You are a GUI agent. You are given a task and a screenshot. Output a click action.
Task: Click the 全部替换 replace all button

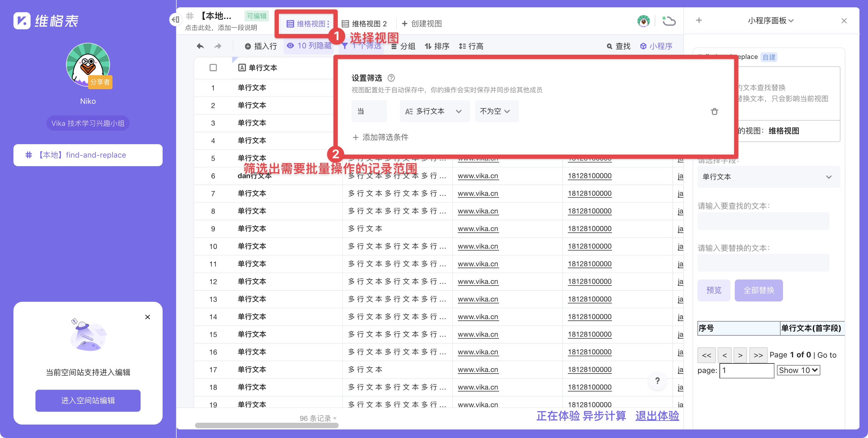tap(759, 290)
